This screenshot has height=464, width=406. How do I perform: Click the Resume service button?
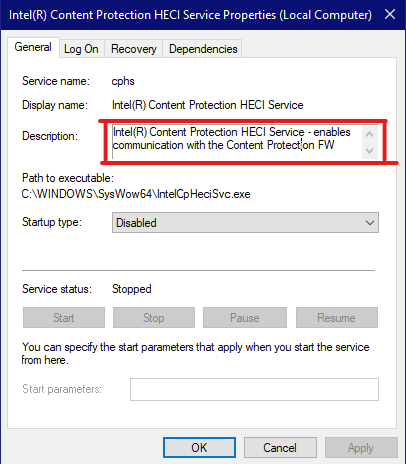tap(337, 318)
